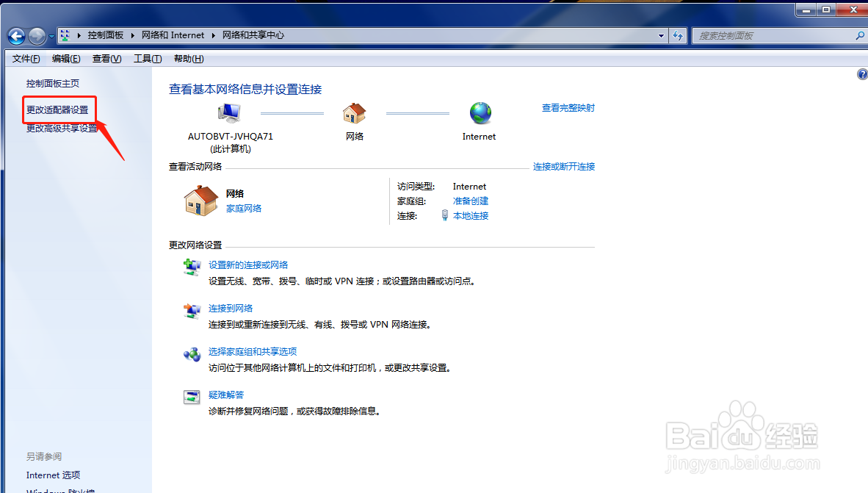This screenshot has height=493, width=868.
Task: Click the 连接或断开连接 link
Action: [x=563, y=166]
